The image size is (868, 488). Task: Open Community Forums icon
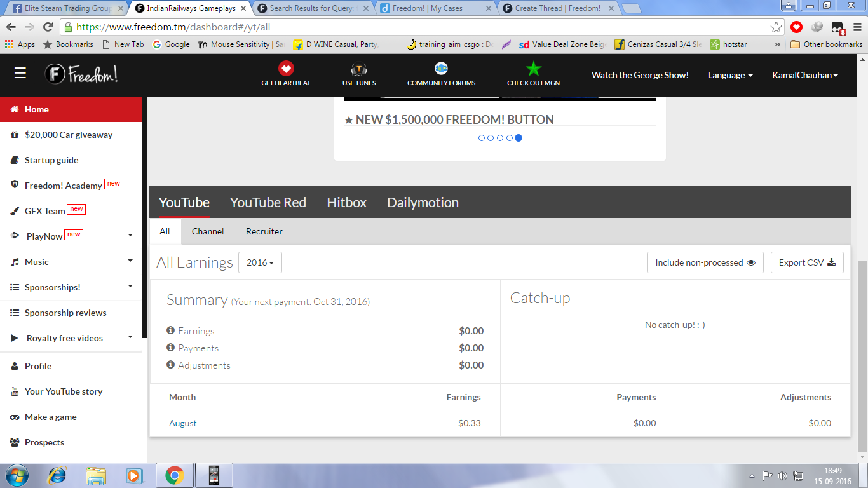click(441, 68)
